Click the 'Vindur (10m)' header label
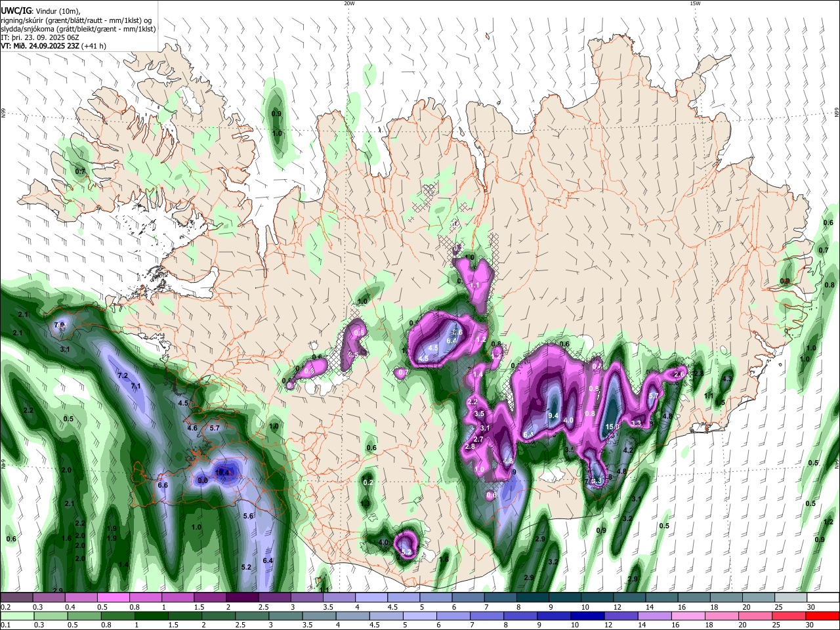 click(58, 11)
